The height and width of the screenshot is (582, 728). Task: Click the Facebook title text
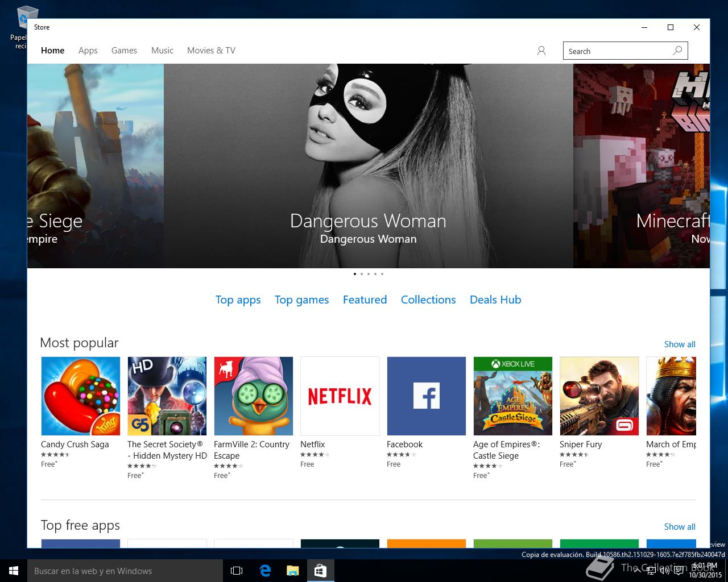pyautogui.click(x=405, y=444)
